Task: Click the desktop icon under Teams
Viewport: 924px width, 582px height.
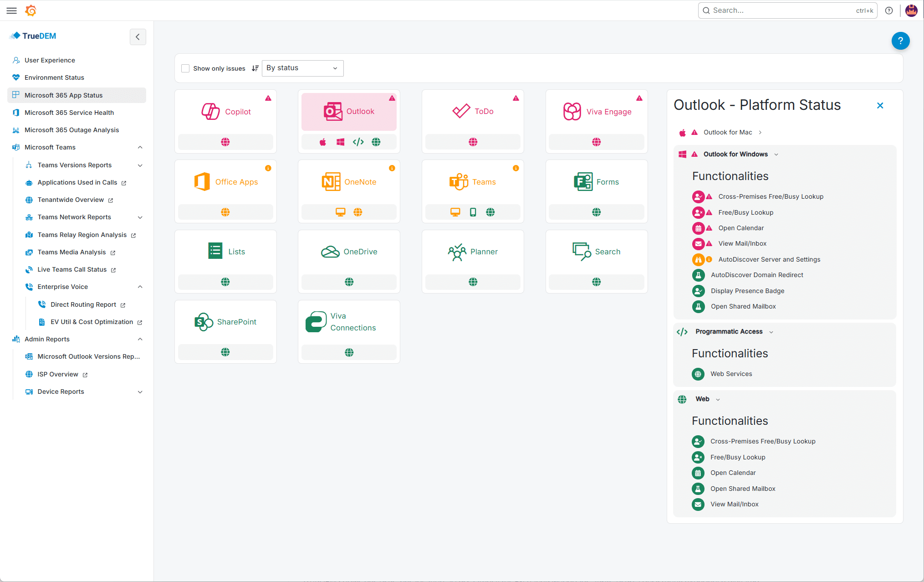Action: (x=455, y=212)
